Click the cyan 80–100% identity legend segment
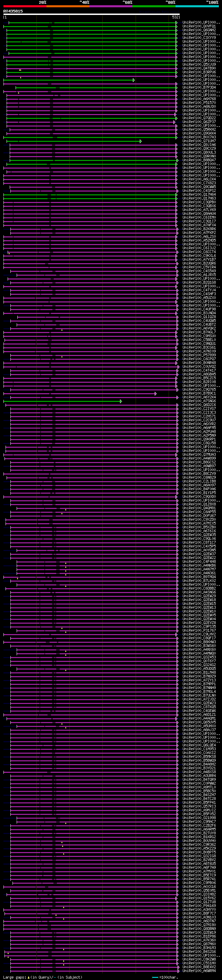222x980 pixels. click(197, 6)
